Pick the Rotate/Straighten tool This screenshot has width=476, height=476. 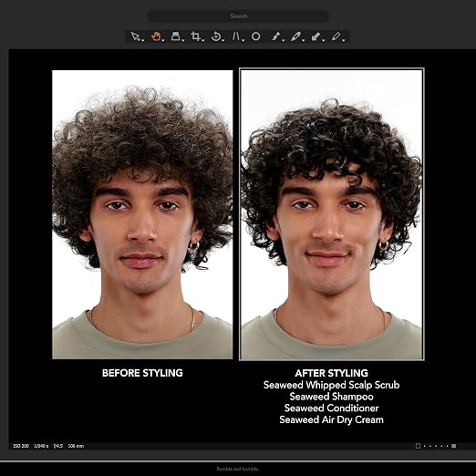click(x=215, y=36)
